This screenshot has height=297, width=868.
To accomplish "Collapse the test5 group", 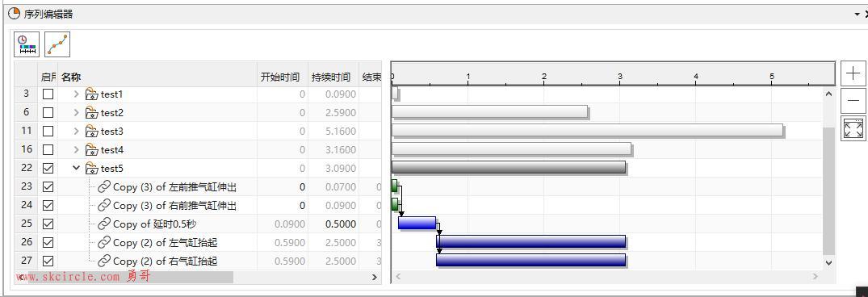I will 77,168.
